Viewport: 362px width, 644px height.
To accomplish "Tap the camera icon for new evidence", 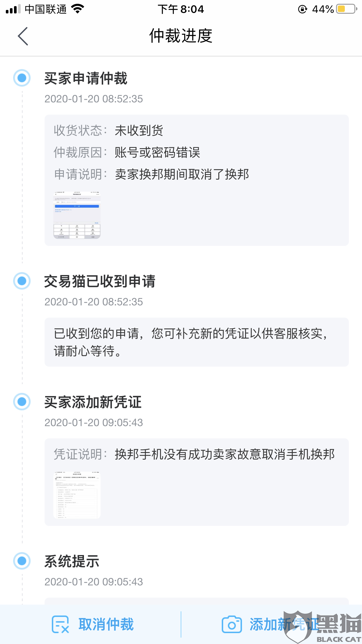I will [x=232, y=624].
